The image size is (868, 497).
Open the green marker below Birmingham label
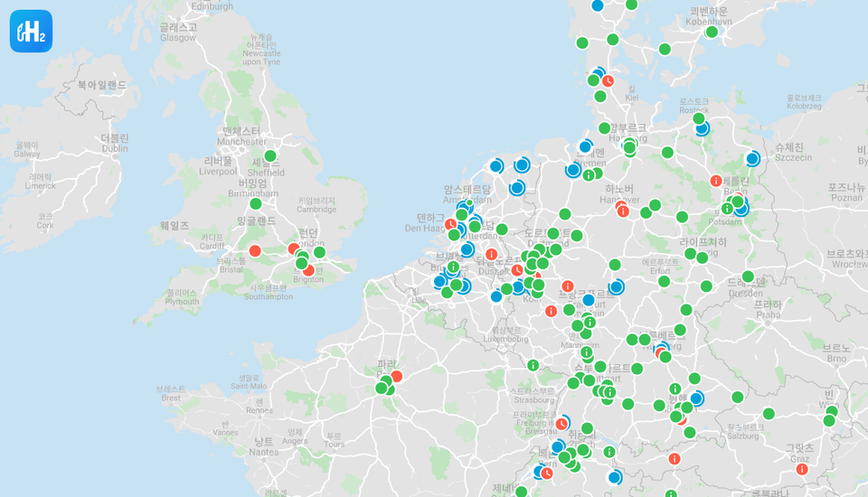256,203
